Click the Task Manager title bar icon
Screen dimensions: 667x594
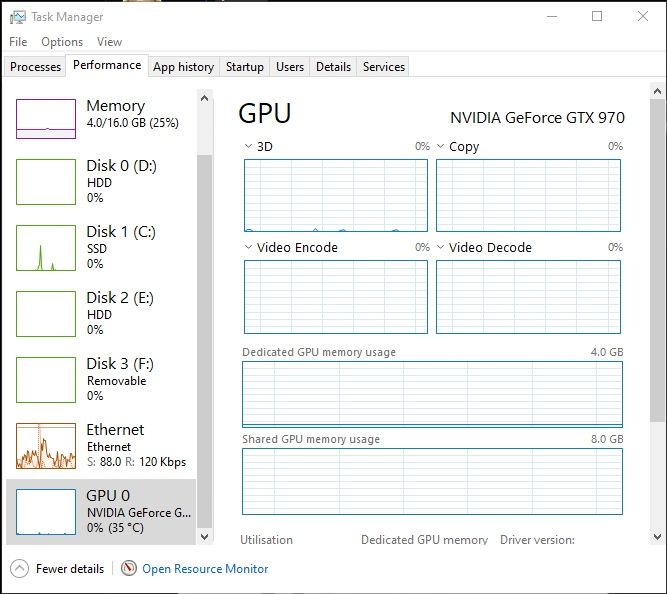click(16, 16)
